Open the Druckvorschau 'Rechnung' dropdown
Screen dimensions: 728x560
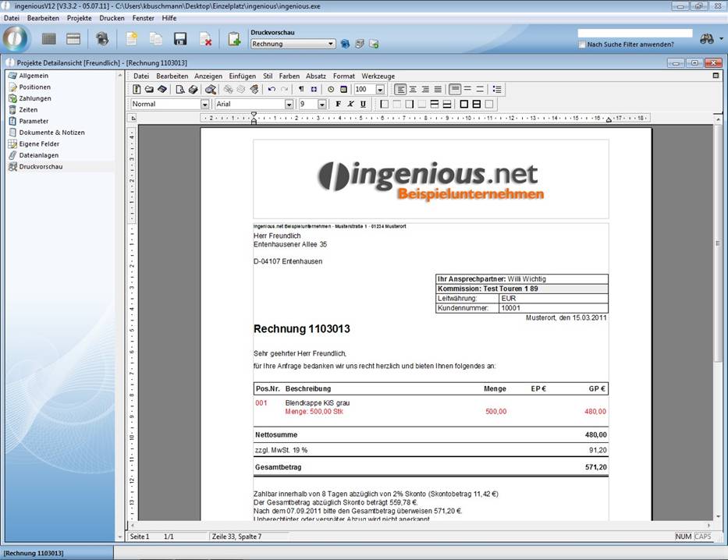click(332, 44)
